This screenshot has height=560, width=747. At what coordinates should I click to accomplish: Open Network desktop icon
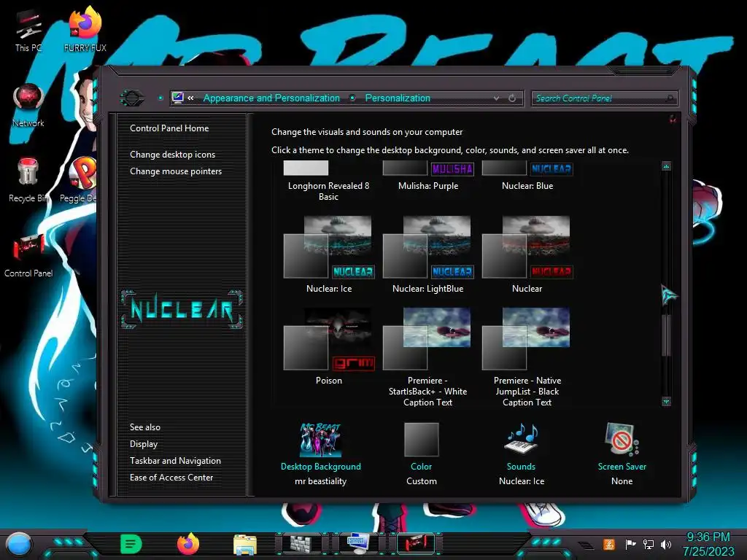click(x=28, y=105)
